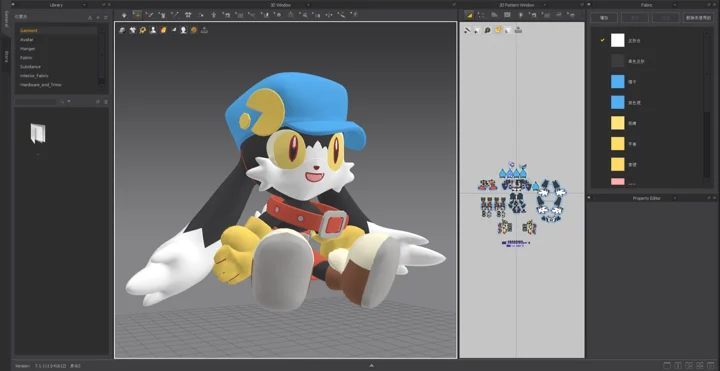720x371 pixels.
Task: Click refresh icon in Library favorites header
Action: (x=106, y=17)
